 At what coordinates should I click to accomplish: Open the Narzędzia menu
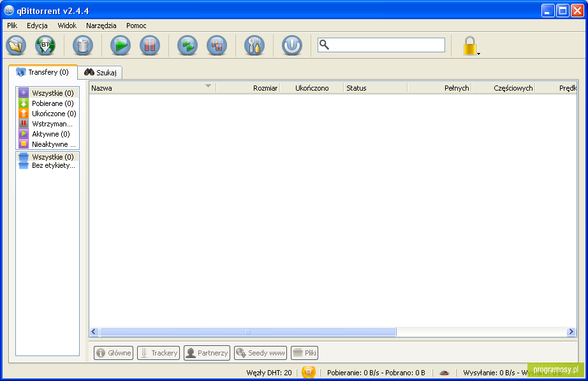pyautogui.click(x=101, y=26)
